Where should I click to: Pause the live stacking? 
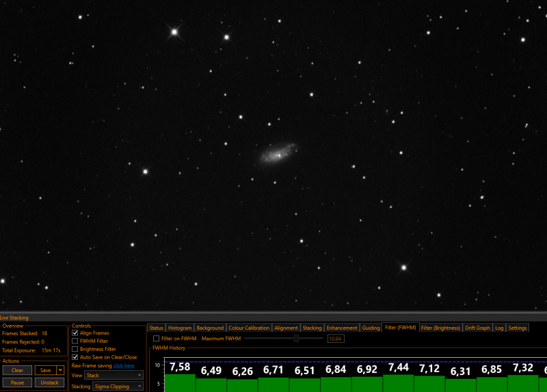click(x=17, y=382)
